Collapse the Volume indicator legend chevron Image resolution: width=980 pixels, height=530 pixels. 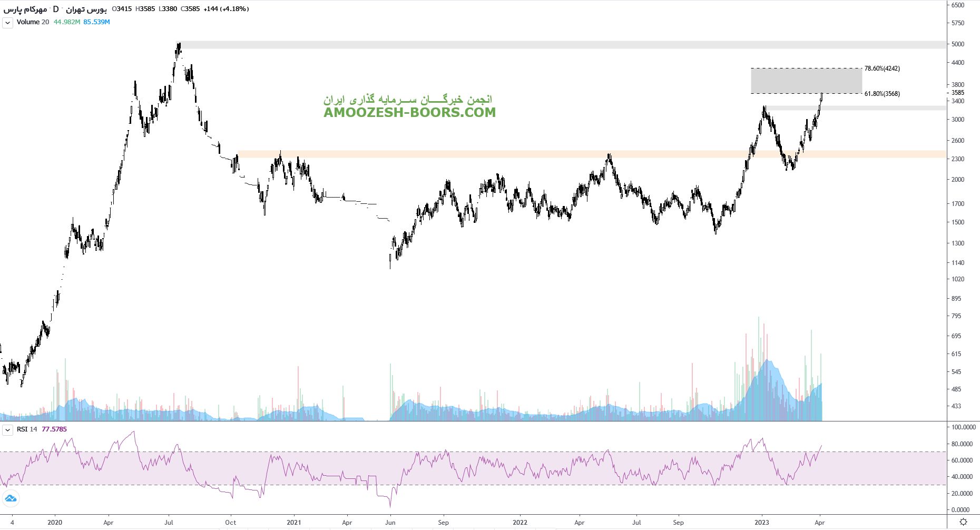[x=7, y=23]
